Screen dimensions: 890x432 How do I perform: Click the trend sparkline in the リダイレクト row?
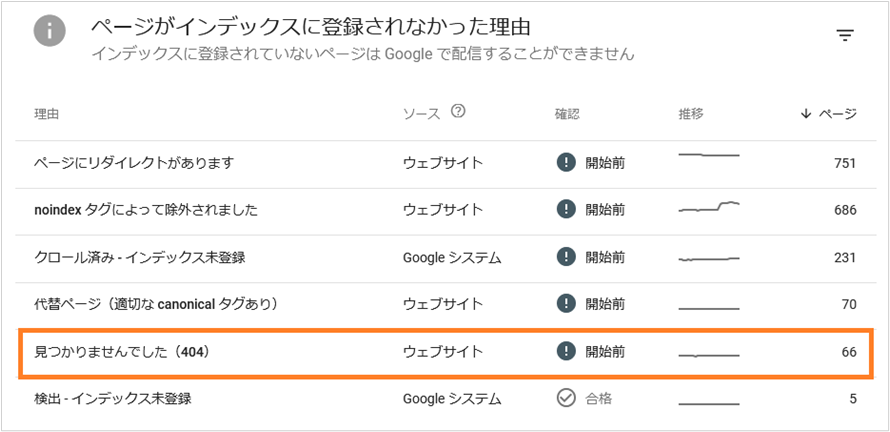coord(708,156)
